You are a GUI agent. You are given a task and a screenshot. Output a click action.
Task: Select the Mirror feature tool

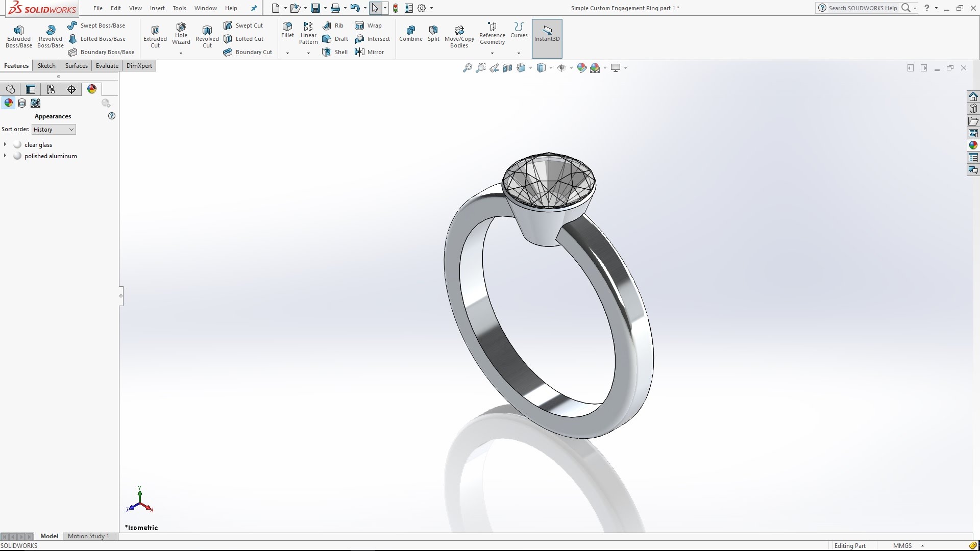[371, 52]
